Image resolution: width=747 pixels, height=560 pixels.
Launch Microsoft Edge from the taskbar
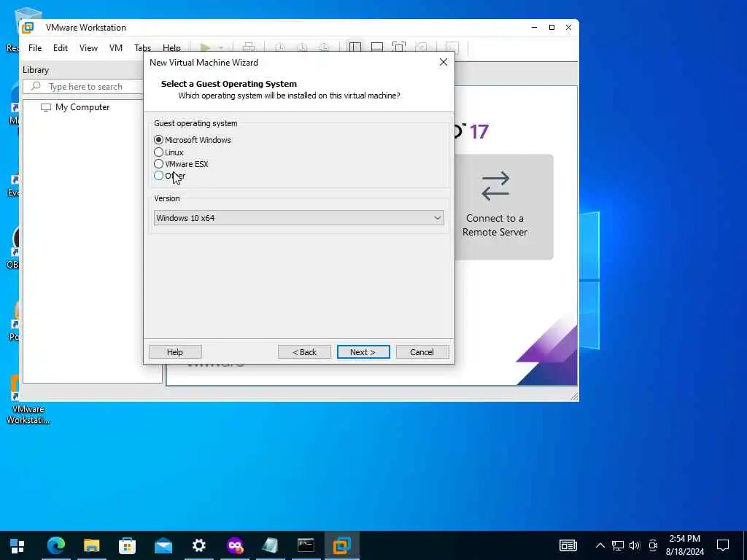pyautogui.click(x=56, y=545)
